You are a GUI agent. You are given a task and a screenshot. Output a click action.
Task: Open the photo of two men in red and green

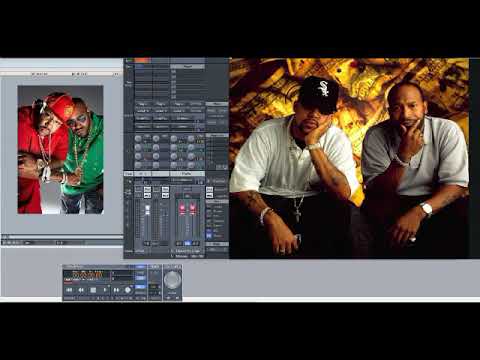pos(61,150)
